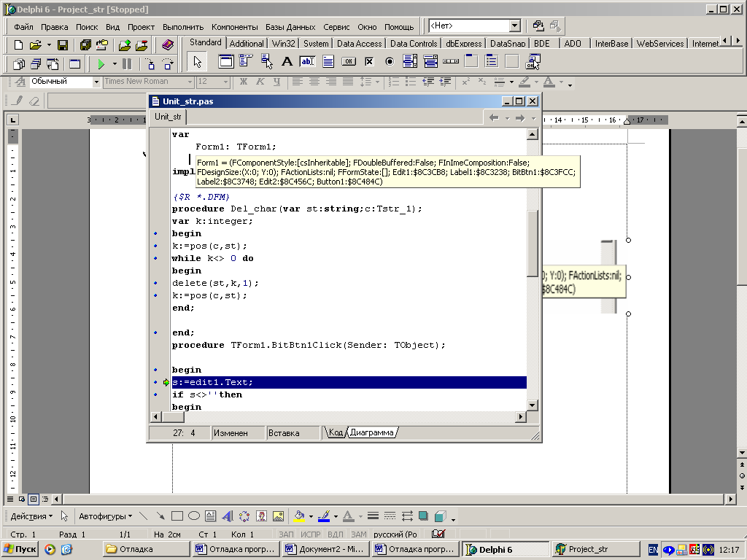This screenshot has width=747, height=560.
Task: Switch to Project_str taskbar button
Action: point(595,549)
